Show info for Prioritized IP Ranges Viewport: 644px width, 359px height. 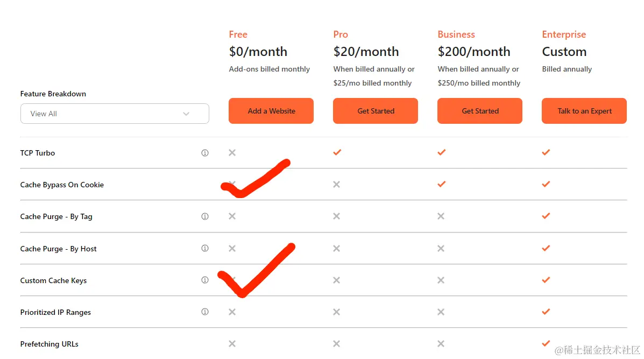pyautogui.click(x=204, y=312)
